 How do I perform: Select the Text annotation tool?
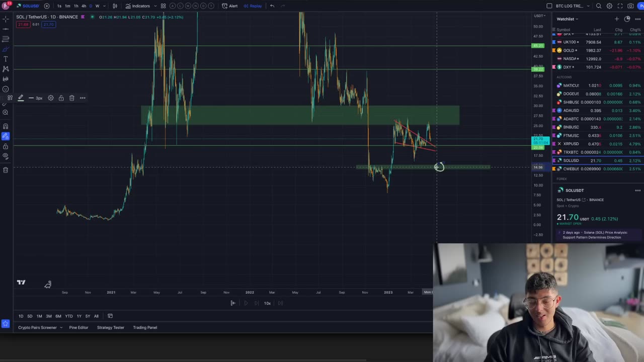pyautogui.click(x=6, y=59)
